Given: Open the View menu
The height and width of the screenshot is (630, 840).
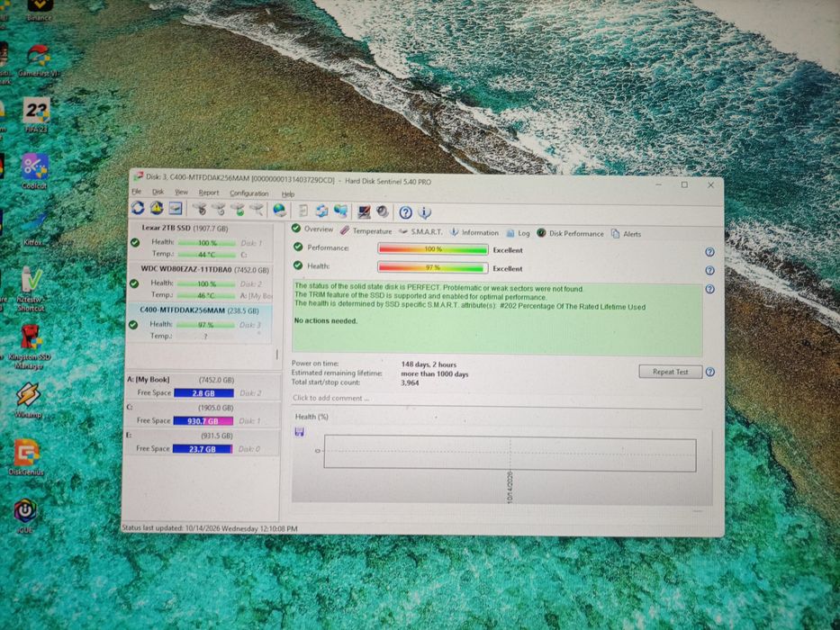Looking at the screenshot, I should pyautogui.click(x=181, y=192).
